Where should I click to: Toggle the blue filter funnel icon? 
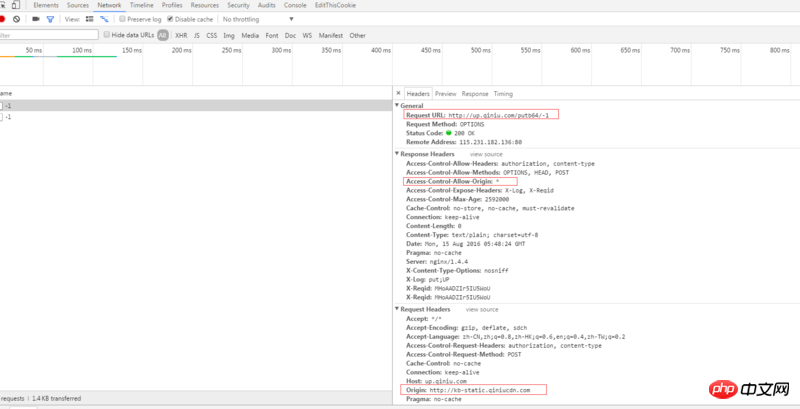[50, 19]
